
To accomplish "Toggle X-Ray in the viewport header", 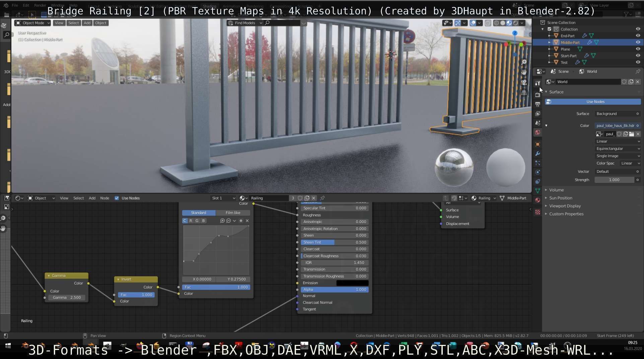I will 488,23.
